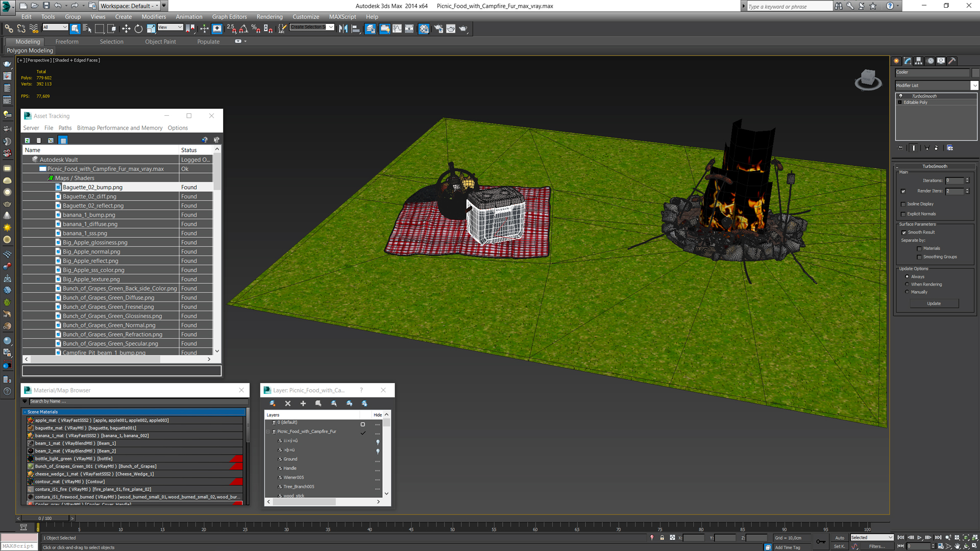
Task: Click the Mirror tool icon
Action: [x=343, y=29]
